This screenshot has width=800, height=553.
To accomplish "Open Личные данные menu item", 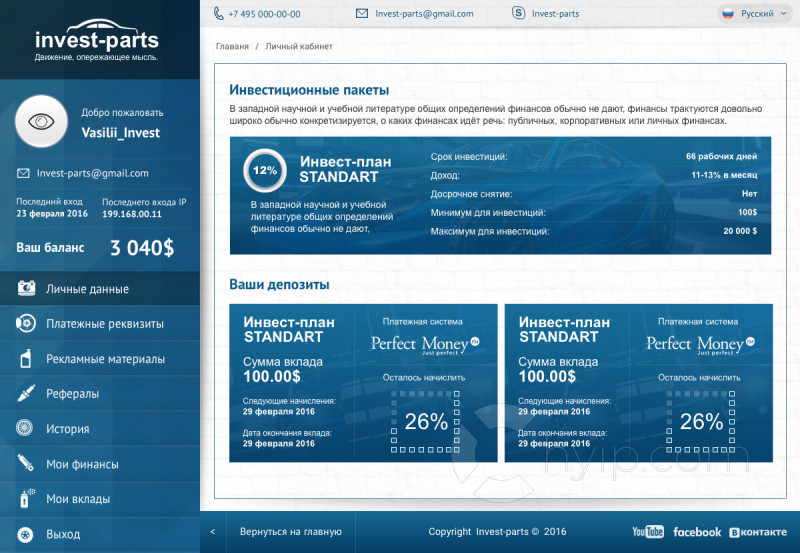I will pos(100,289).
